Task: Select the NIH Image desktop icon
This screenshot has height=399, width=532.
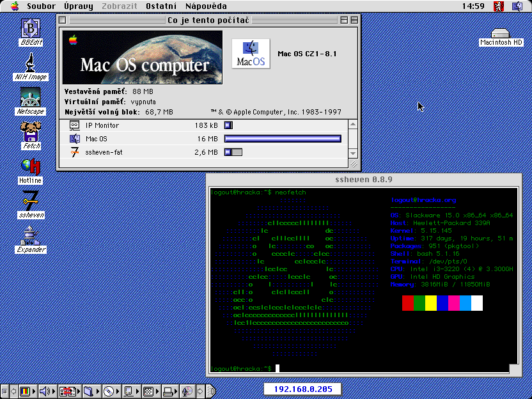Action: pos(30,63)
